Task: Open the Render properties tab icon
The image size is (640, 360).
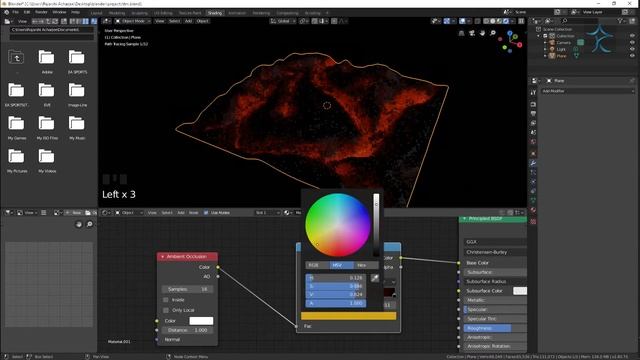Action: click(533, 104)
